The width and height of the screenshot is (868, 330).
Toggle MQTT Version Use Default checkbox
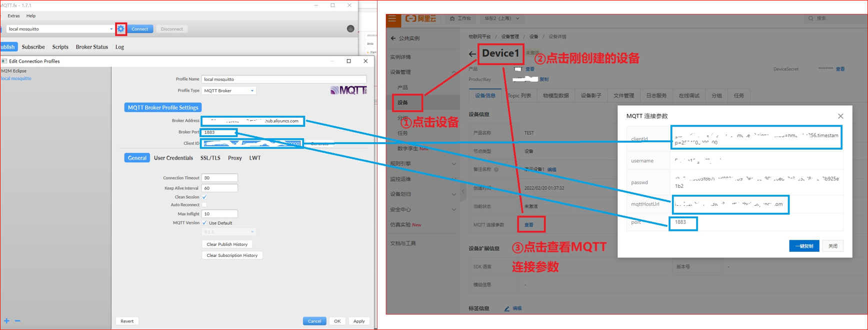tap(204, 223)
